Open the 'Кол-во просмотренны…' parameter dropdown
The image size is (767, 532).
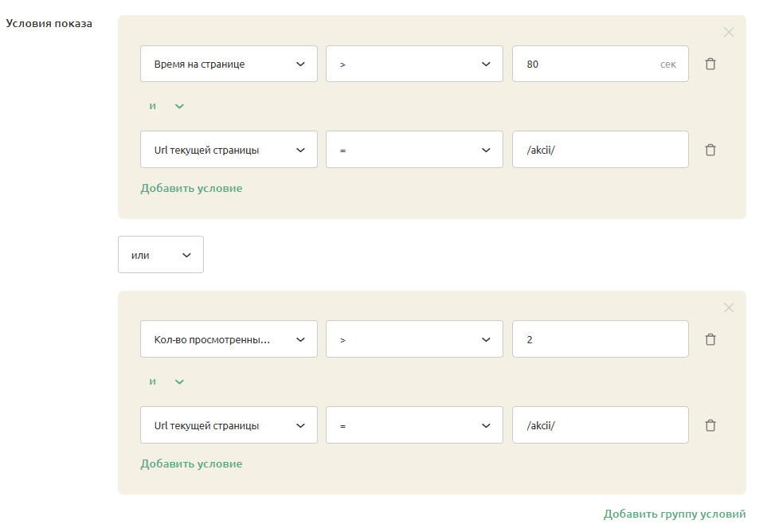(x=229, y=340)
